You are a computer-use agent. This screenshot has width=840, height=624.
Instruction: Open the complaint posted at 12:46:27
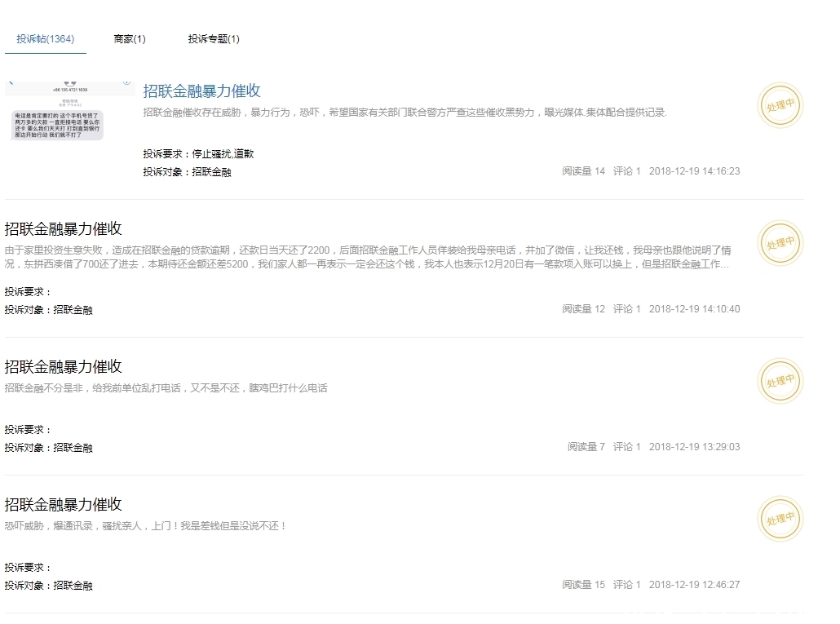(x=63, y=504)
